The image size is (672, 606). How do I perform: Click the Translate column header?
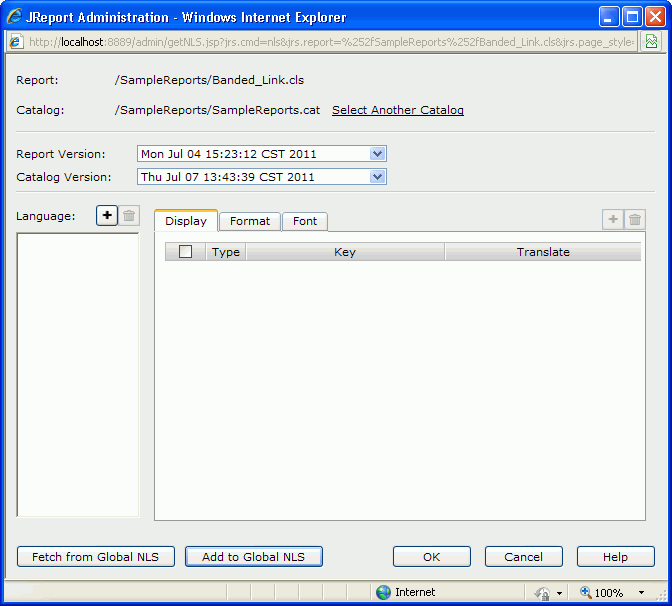coord(543,252)
